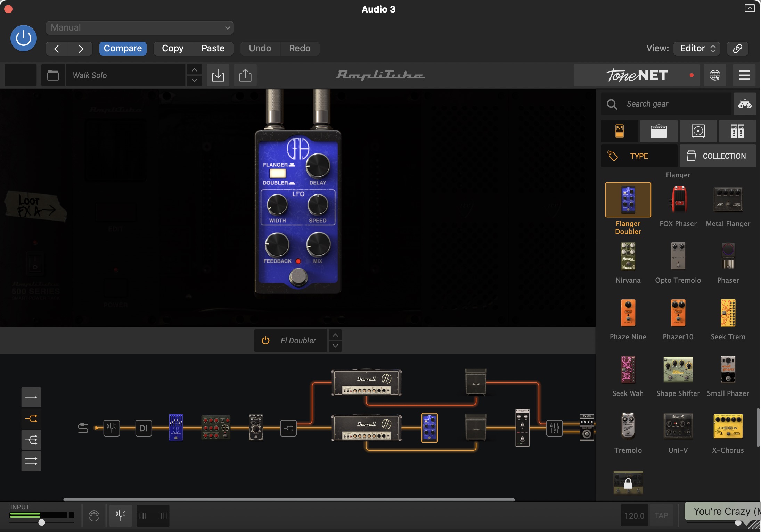Select the Stomp pedal category tab
The image size is (761, 532).
(620, 131)
